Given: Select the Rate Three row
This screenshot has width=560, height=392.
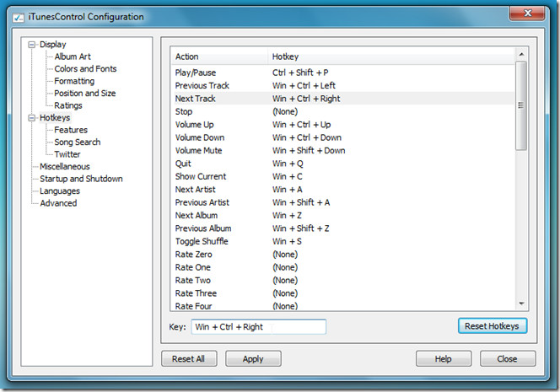Looking at the screenshot, I should coord(342,293).
